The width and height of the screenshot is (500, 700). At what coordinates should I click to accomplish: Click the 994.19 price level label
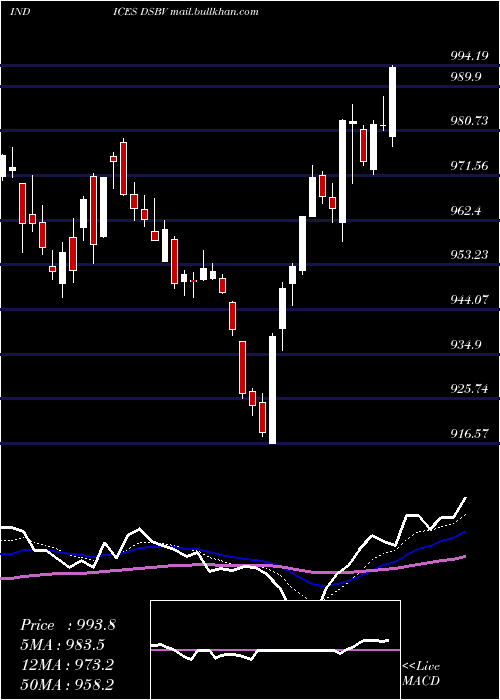(x=469, y=56)
